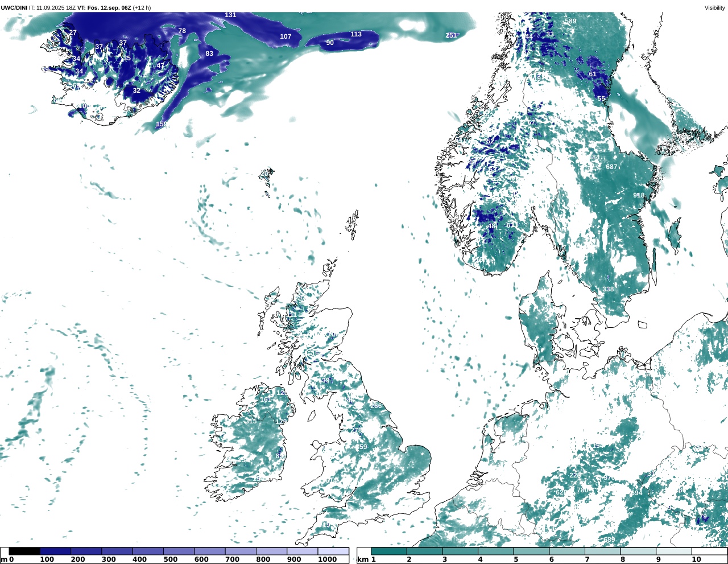Click the 266 value in northern England
The image size is (728, 564).
376,406
